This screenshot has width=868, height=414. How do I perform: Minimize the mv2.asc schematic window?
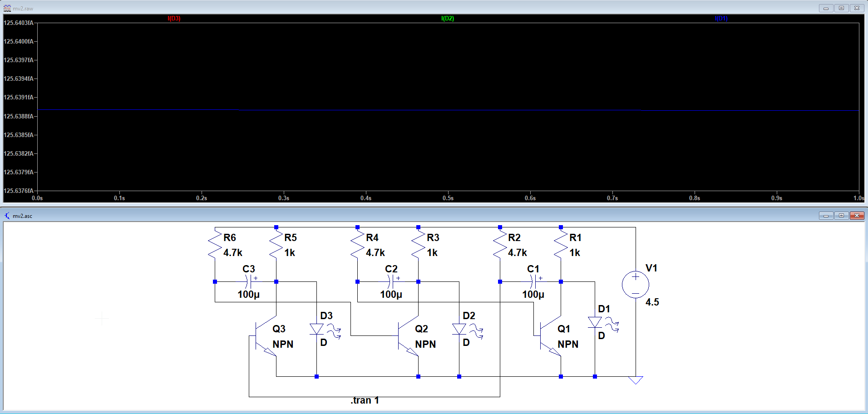(x=826, y=216)
